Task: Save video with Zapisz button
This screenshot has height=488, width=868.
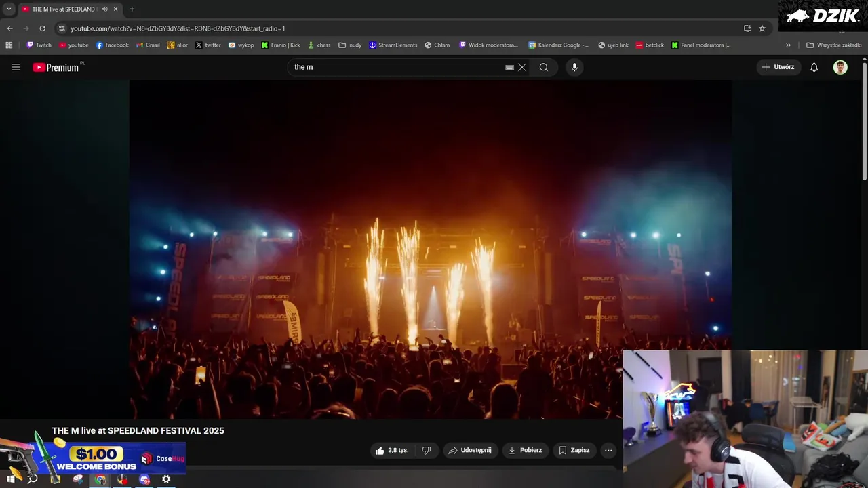Action: click(574, 450)
